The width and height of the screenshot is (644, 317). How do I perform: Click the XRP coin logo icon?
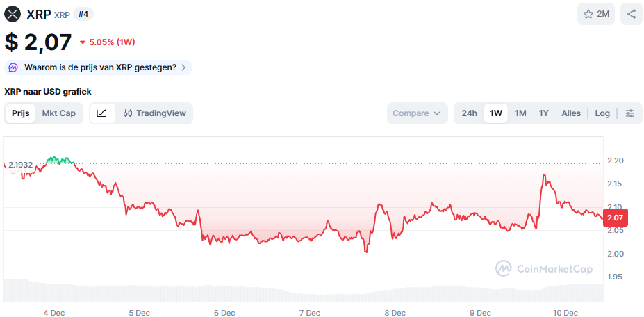[13, 13]
